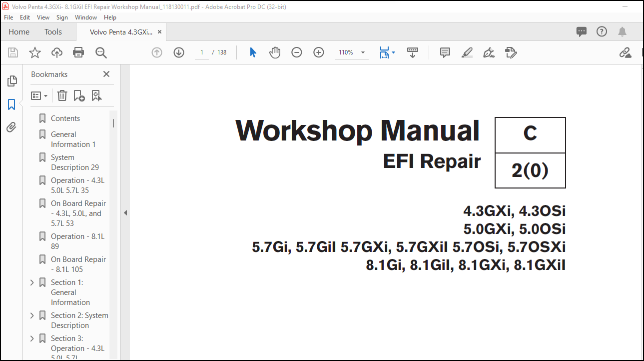The height and width of the screenshot is (361, 644).
Task: Expand Section 1: General Information bookmark
Action: (32, 282)
